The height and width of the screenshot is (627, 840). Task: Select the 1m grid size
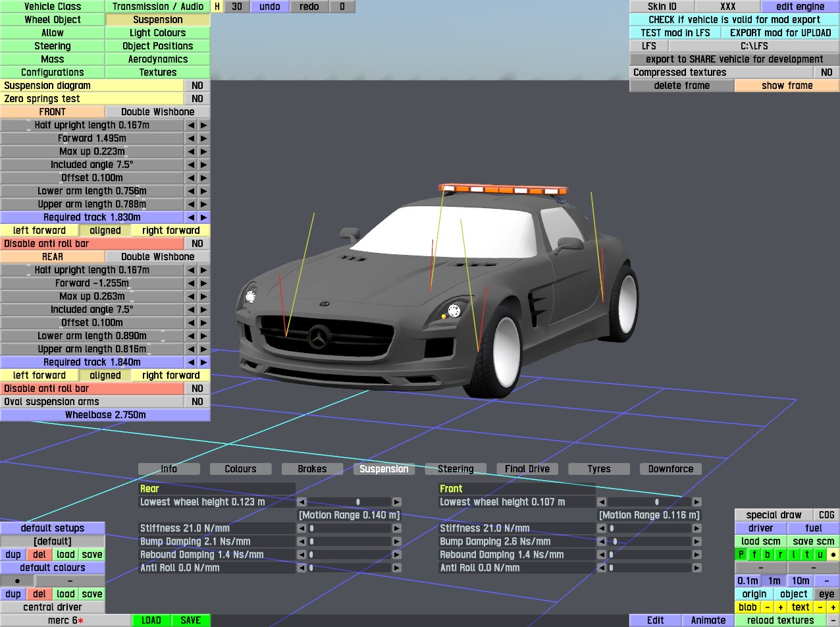coord(774,581)
